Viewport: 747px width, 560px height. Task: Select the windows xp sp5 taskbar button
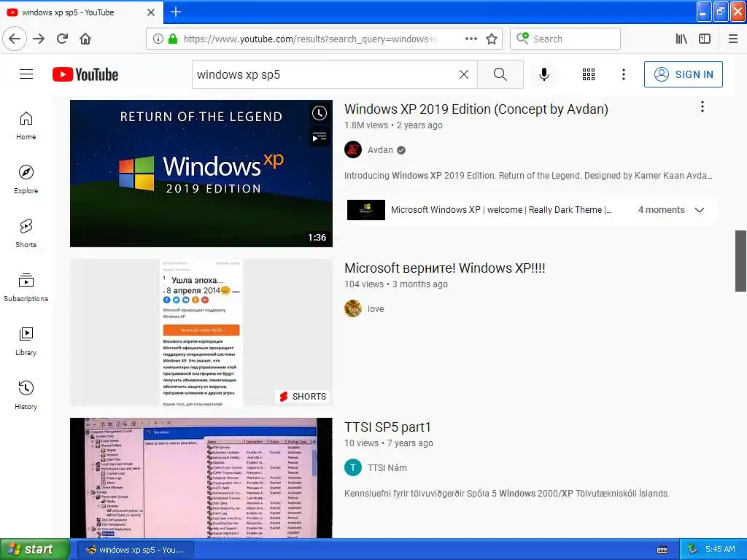(x=135, y=550)
